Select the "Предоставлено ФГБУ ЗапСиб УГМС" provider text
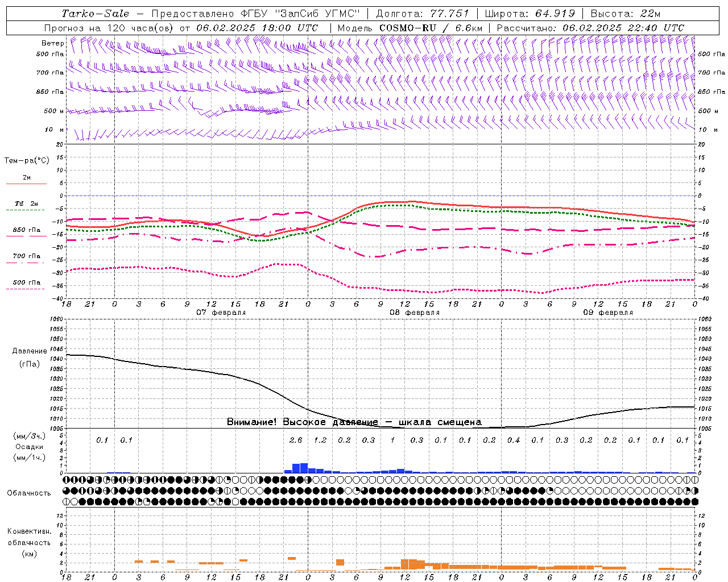 [255, 14]
